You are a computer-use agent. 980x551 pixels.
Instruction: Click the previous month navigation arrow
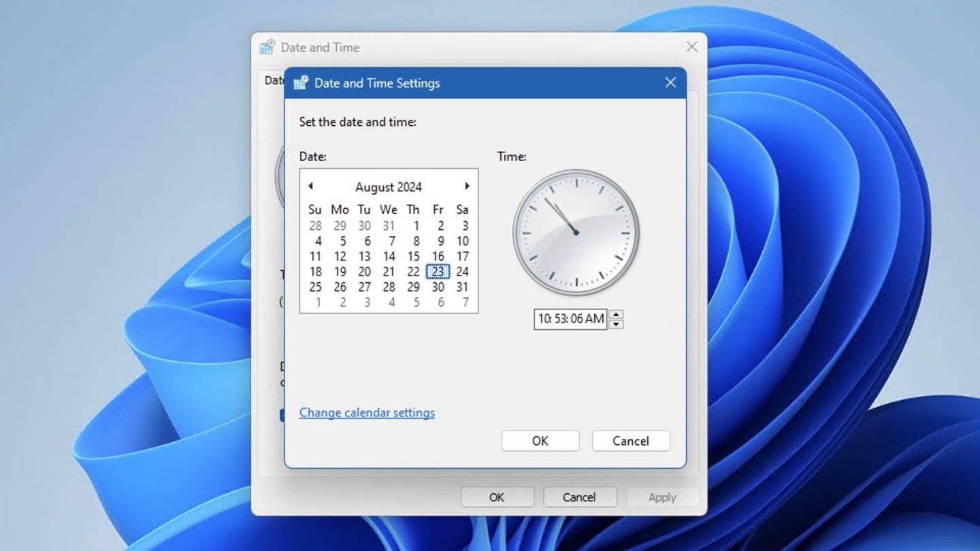coord(311,186)
